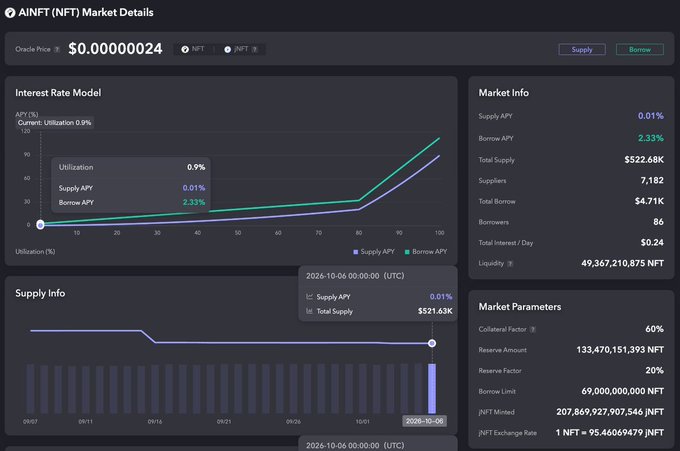Viewport: 680px width, 451px height.
Task: Click the jNFT token icon in header
Action: [228, 49]
